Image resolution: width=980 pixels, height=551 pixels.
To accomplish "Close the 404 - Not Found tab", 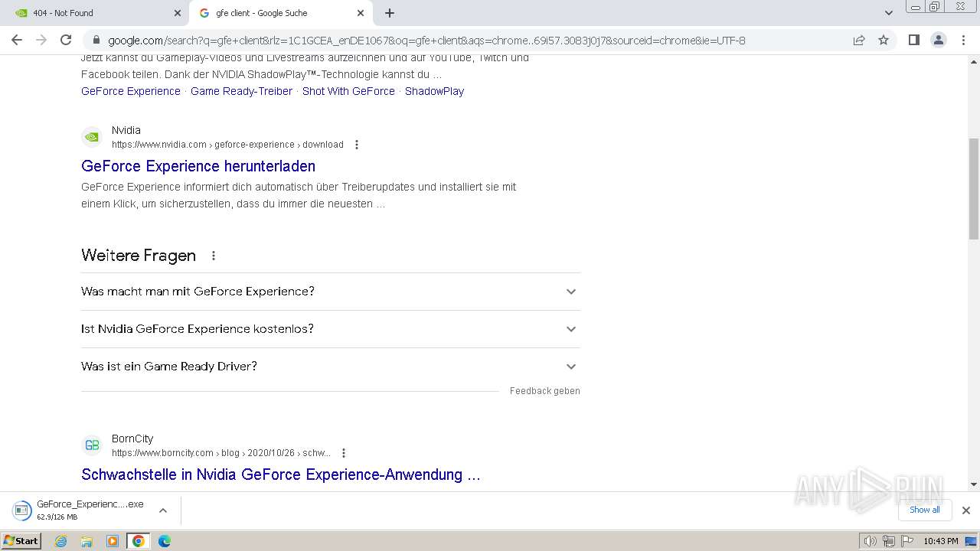I will pos(178,13).
